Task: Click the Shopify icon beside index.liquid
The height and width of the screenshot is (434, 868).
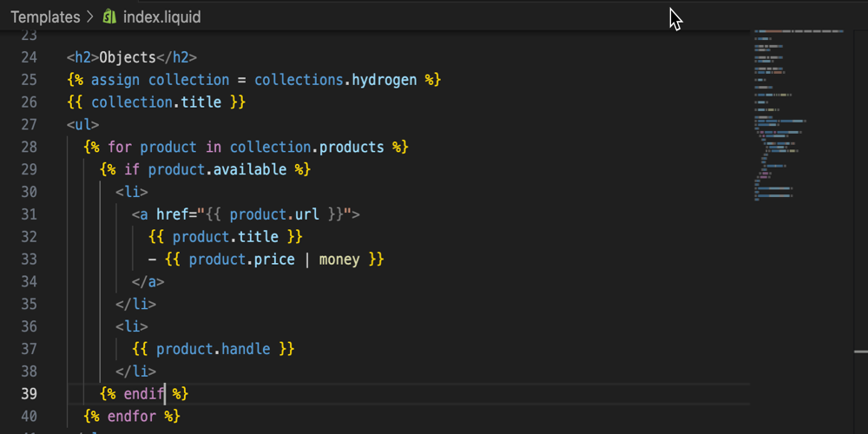Action: (109, 17)
